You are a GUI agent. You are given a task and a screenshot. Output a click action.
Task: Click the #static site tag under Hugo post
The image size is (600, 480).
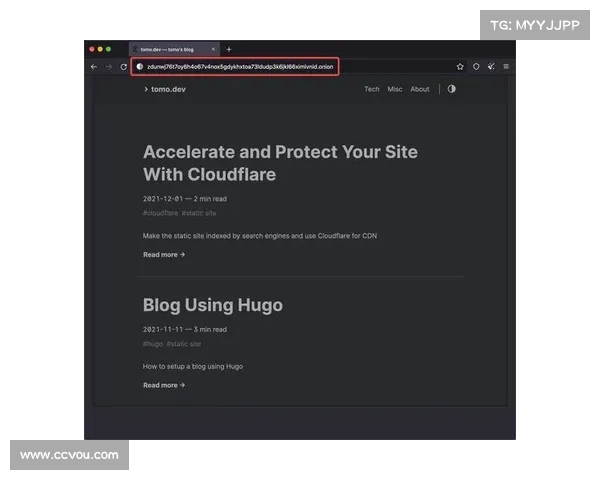click(184, 344)
